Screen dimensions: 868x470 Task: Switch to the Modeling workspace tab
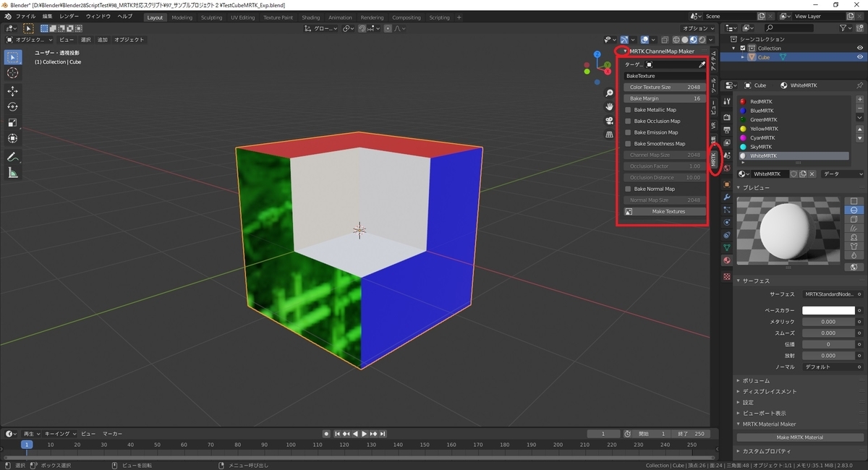point(182,17)
